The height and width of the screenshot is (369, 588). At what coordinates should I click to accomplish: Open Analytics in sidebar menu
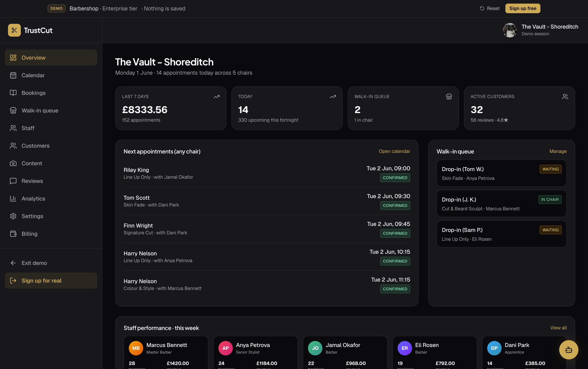pos(51,199)
